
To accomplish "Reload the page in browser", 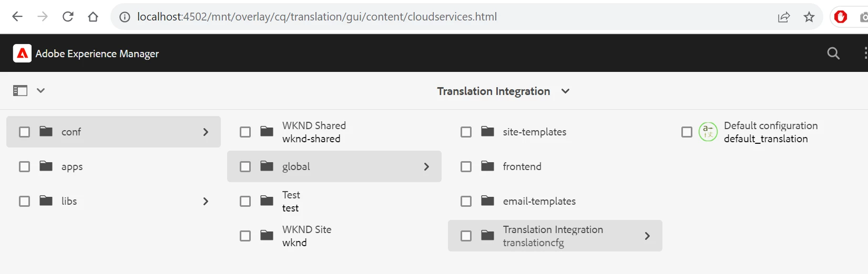I will tap(68, 17).
